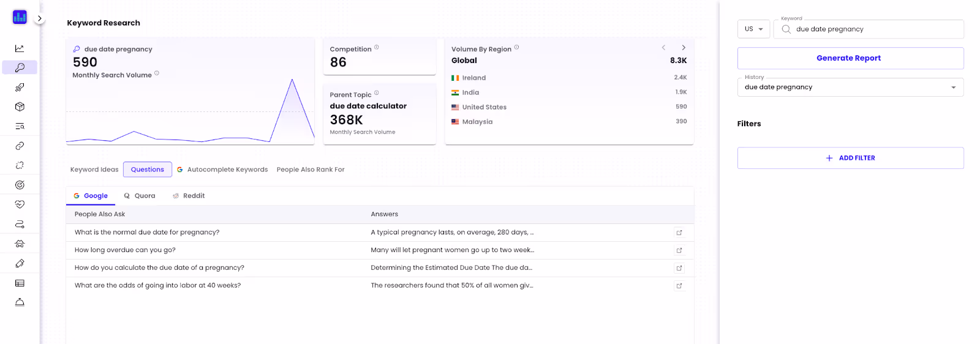Click the Malaysia region row
Screen dimensions: 980x344
[x=569, y=122]
